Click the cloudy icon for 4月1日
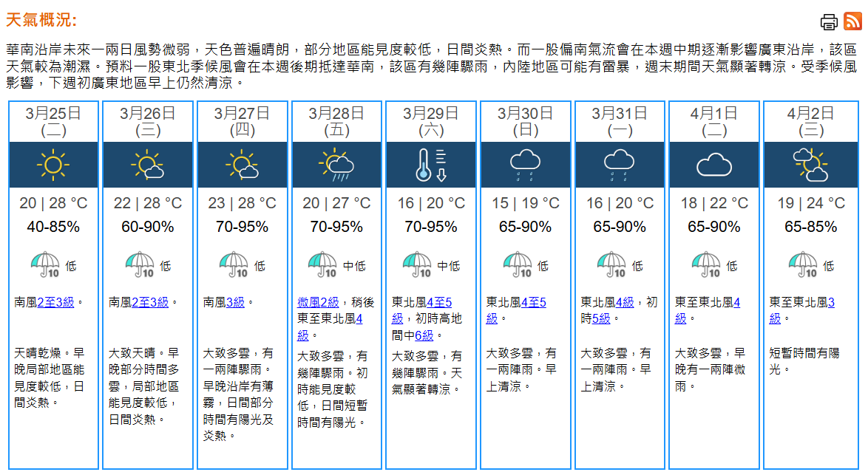Image resolution: width=868 pixels, height=472 pixels. tap(714, 165)
